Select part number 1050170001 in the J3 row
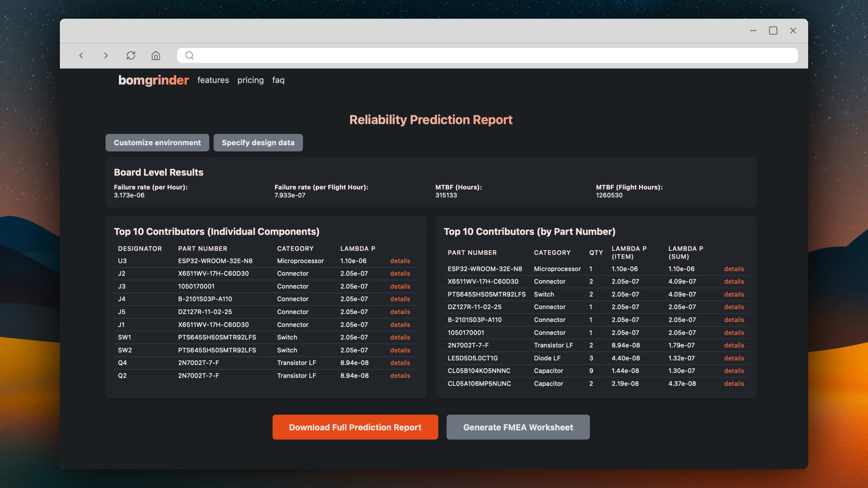Screen dimensions: 868x488 click(x=196, y=286)
